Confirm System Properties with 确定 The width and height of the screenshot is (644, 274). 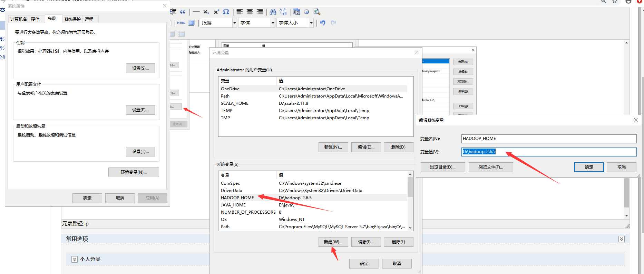pyautogui.click(x=87, y=198)
